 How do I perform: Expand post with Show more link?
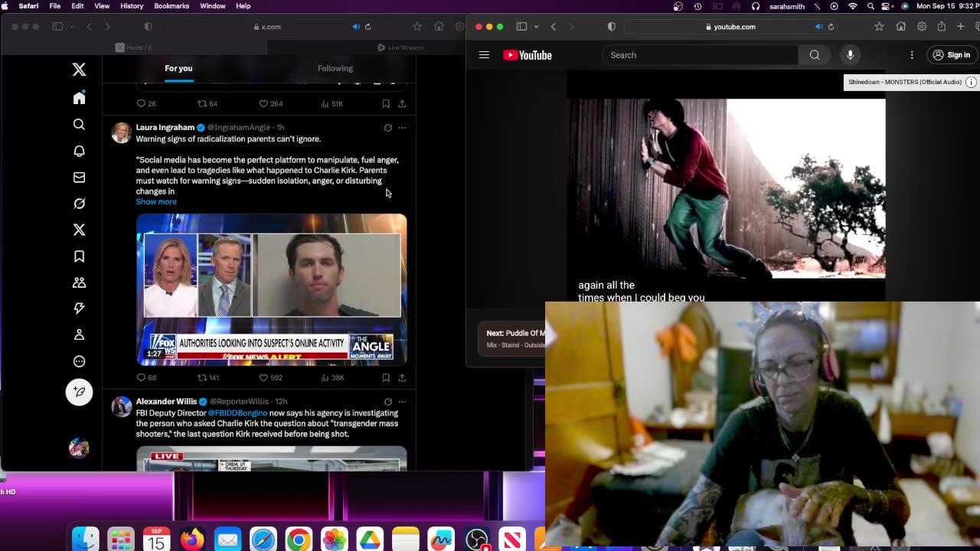click(x=156, y=202)
